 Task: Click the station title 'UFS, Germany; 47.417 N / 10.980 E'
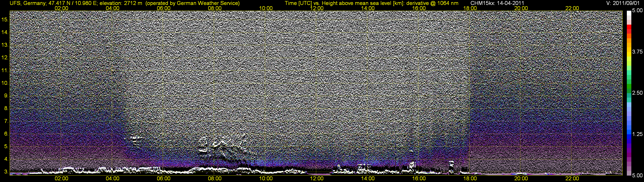click(53, 3)
